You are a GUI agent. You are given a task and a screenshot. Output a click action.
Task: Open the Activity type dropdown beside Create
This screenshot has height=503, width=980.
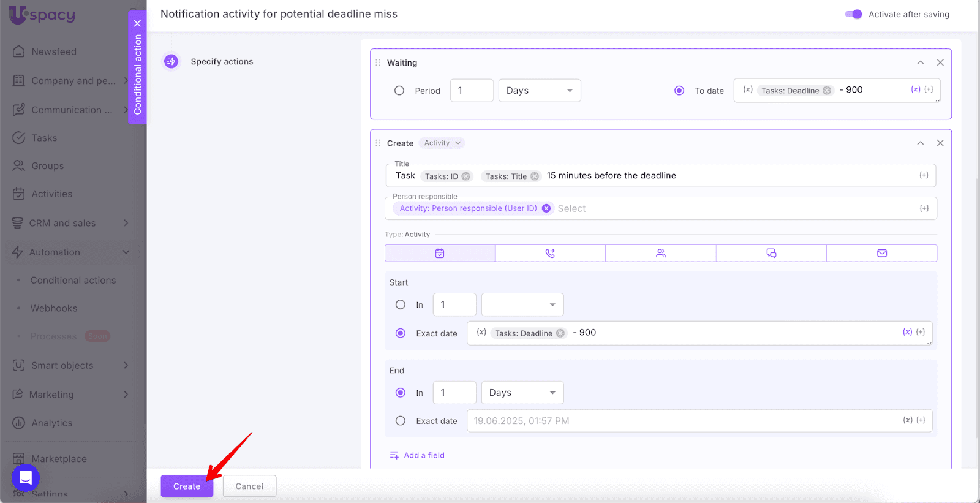tap(442, 143)
